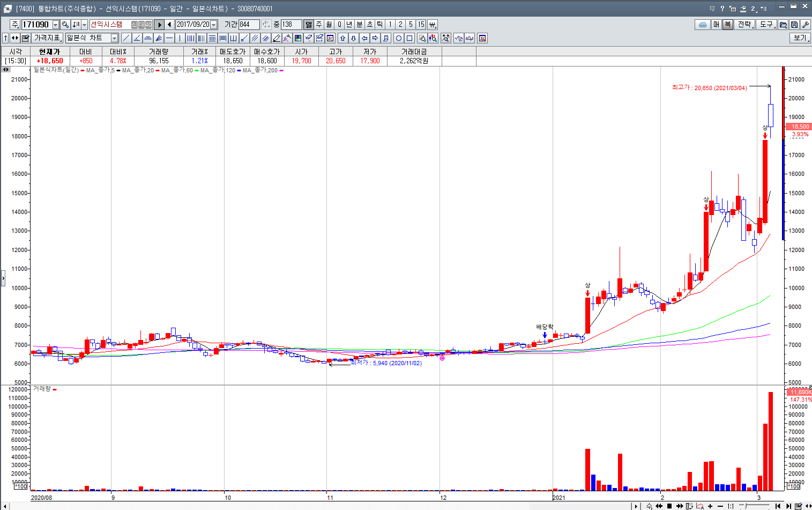Toggle the 년 yearly period button
This screenshot has height=510, width=812.
click(349, 25)
